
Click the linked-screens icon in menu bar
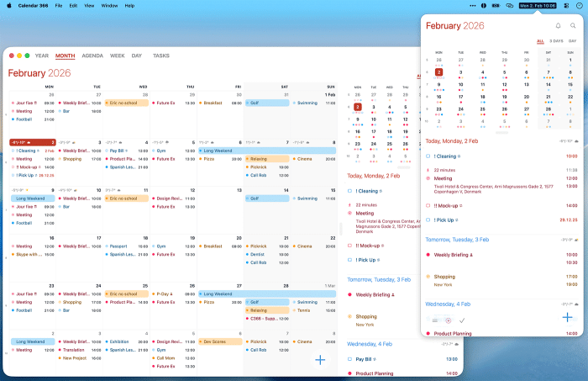[509, 6]
